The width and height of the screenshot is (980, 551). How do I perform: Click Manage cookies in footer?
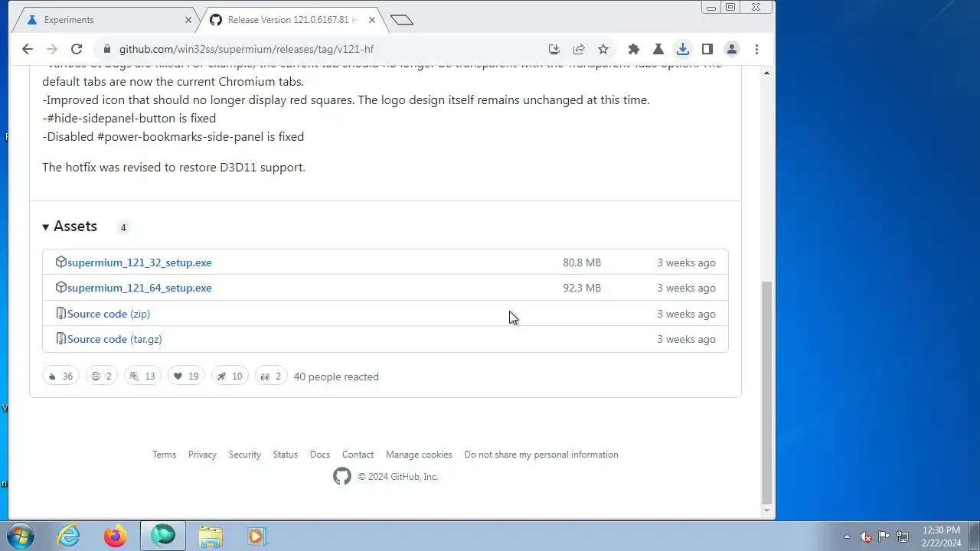click(x=419, y=455)
